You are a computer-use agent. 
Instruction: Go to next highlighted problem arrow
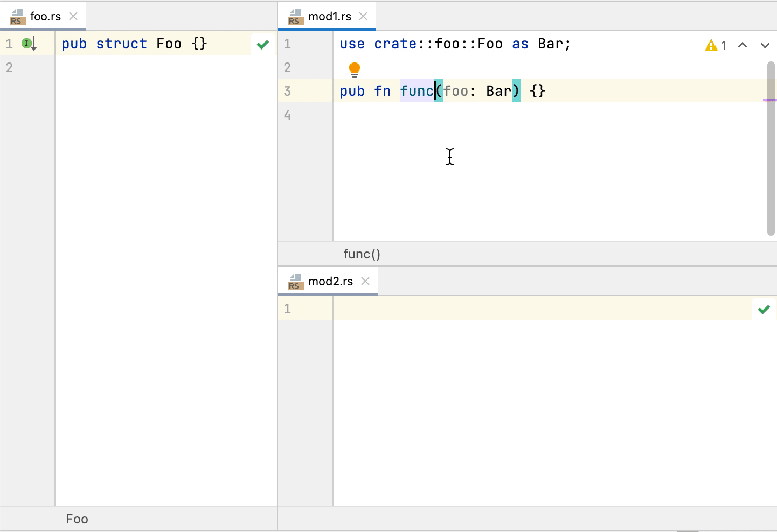[x=765, y=45]
